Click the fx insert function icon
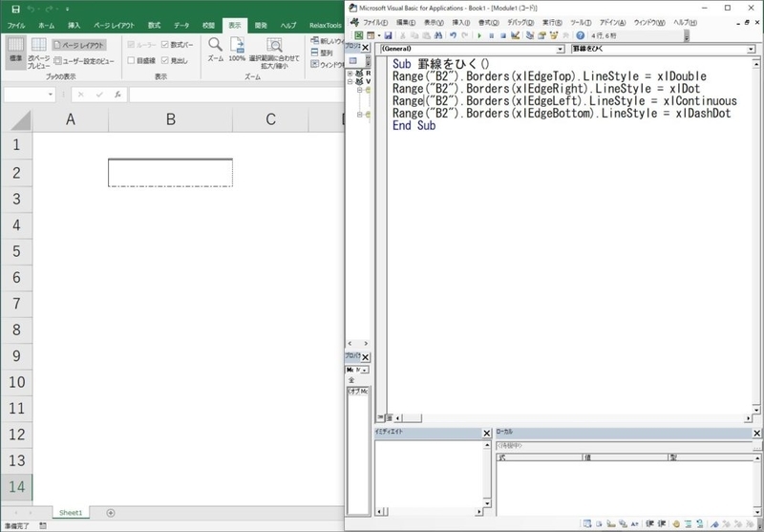The image size is (764, 532). pyautogui.click(x=117, y=95)
